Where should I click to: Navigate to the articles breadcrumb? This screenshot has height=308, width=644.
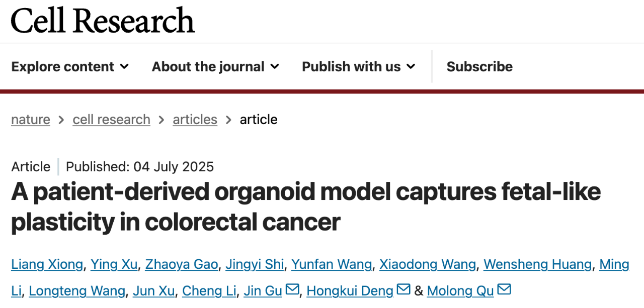point(195,120)
